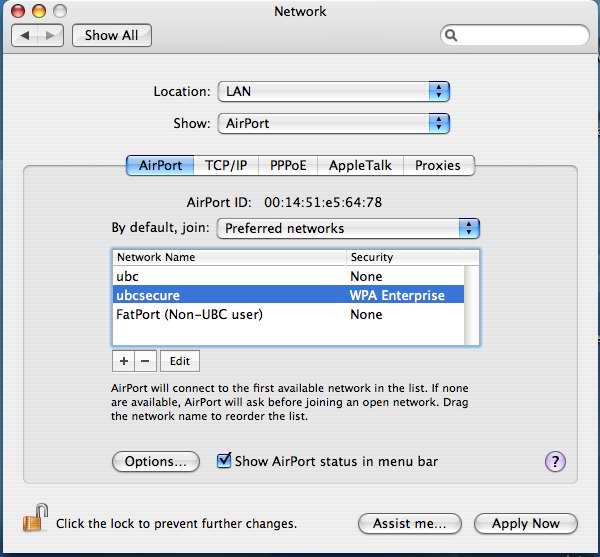Click the magnifying glass search icon
Image resolution: width=600 pixels, height=557 pixels.
[453, 35]
